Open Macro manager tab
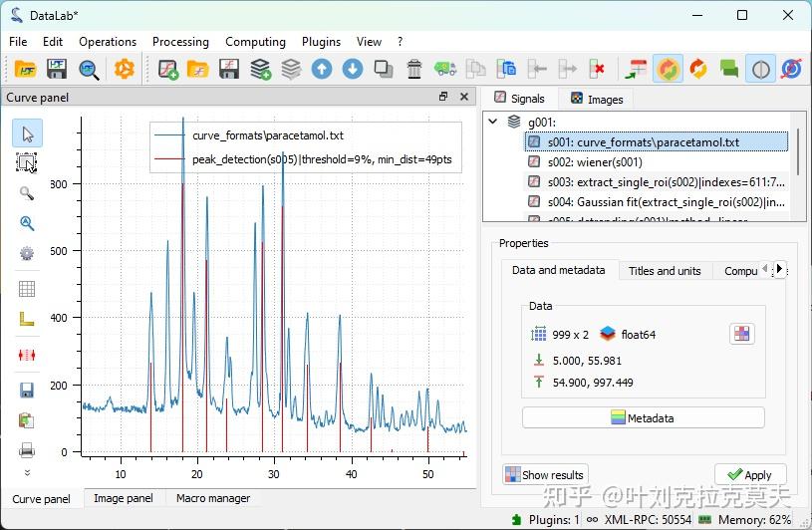 [213, 498]
